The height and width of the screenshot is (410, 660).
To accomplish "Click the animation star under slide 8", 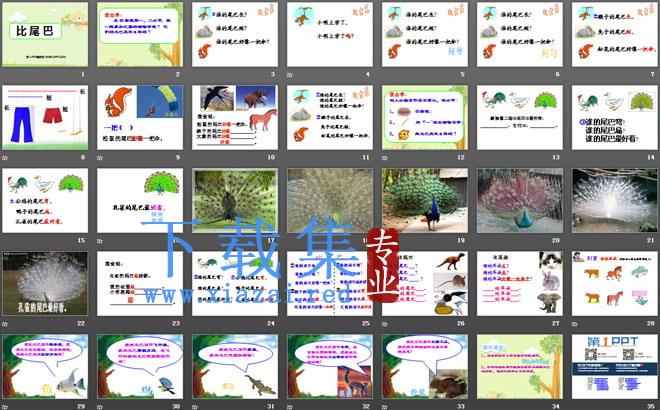I will (x=5, y=158).
